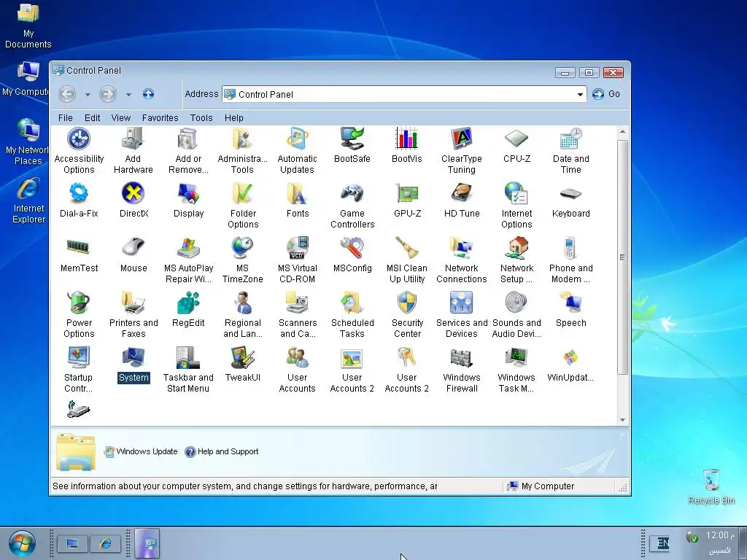Expand the Forward button history arrow
Screen dimensions: 747x560
click(x=128, y=94)
